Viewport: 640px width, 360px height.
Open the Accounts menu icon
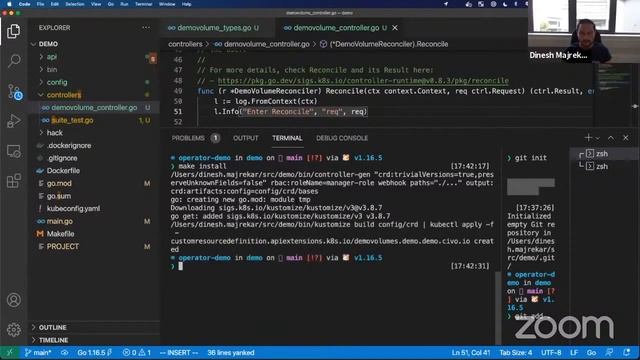point(13,300)
